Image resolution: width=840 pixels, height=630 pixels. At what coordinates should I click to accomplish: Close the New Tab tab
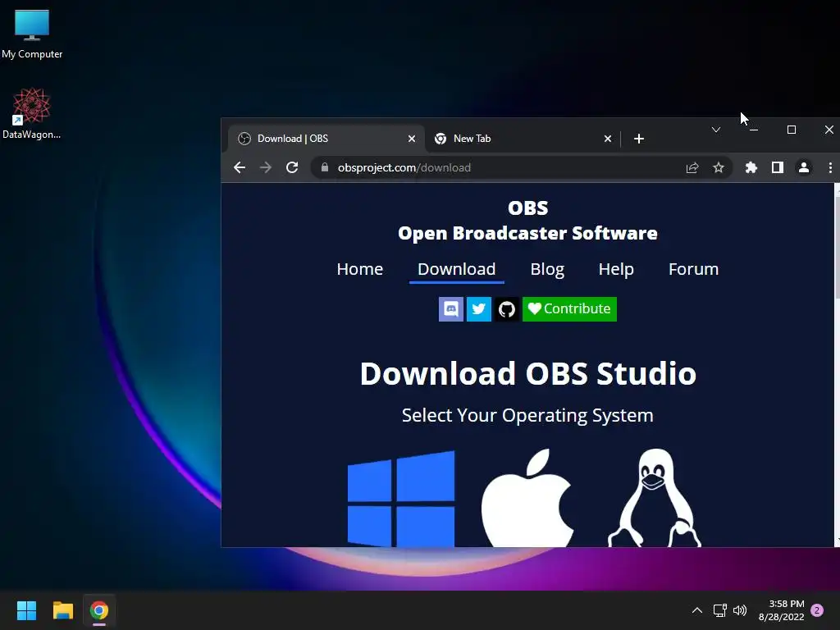click(608, 139)
